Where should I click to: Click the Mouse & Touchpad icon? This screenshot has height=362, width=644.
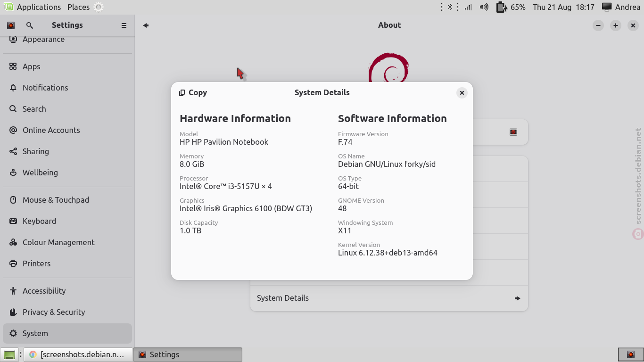13,200
